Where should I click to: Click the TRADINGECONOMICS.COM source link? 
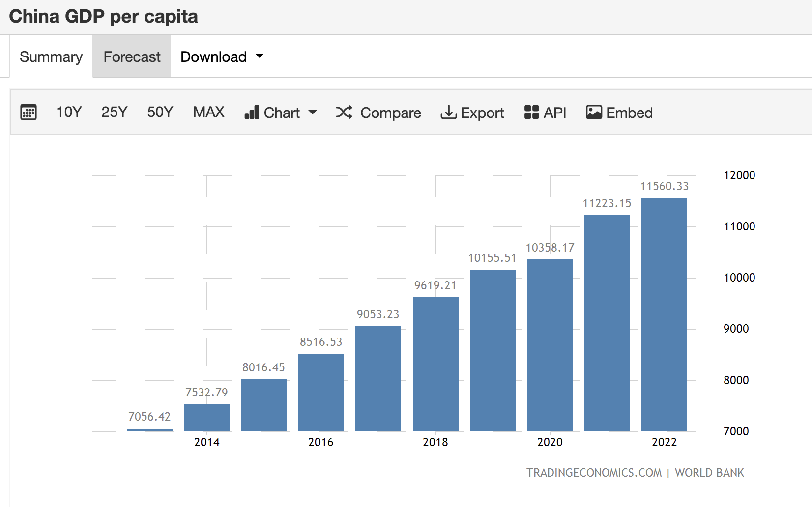(x=594, y=473)
